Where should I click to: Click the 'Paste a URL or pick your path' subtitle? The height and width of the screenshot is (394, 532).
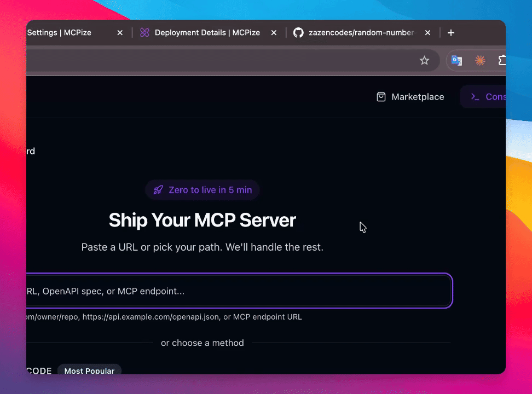point(202,247)
